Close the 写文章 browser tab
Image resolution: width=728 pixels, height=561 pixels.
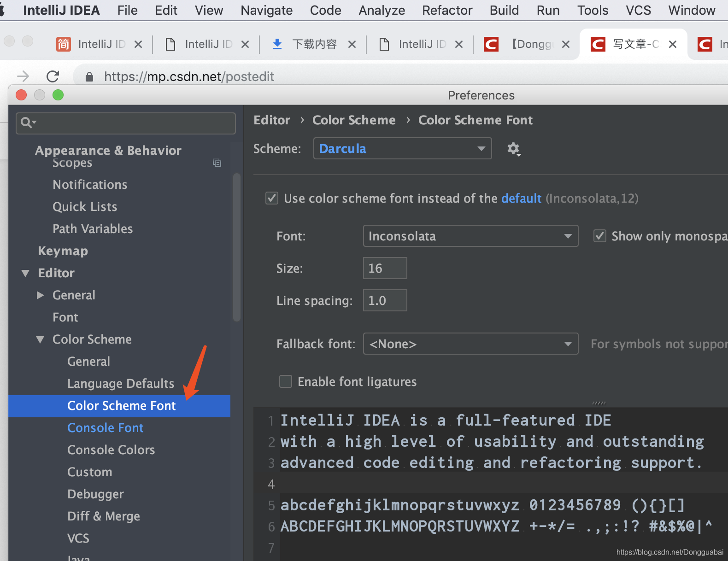pos(672,44)
